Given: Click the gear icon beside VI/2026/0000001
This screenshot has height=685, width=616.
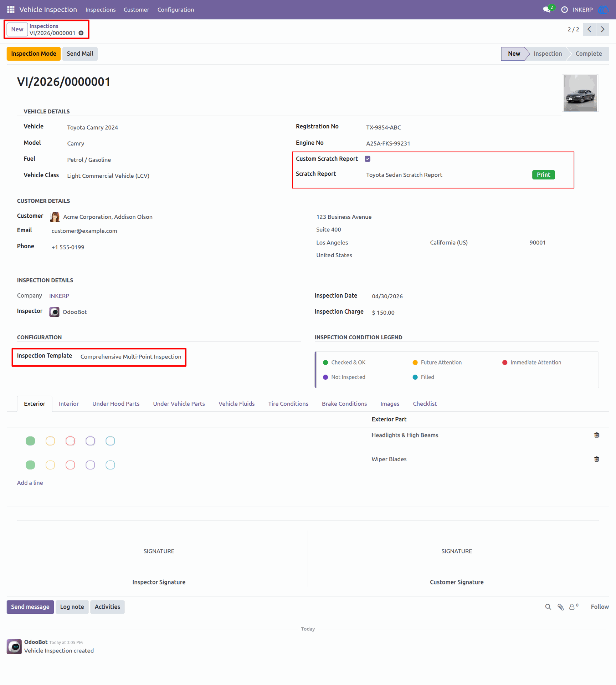Looking at the screenshot, I should click(x=81, y=33).
